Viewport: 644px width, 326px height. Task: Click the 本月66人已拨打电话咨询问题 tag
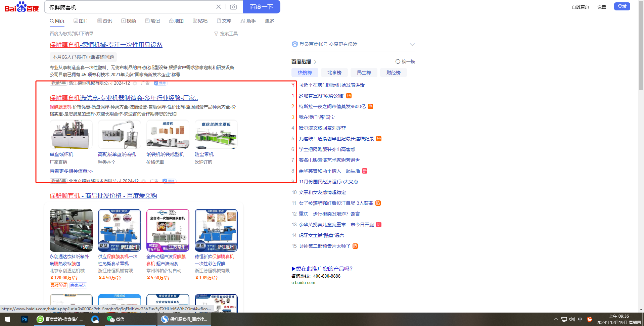[83, 57]
